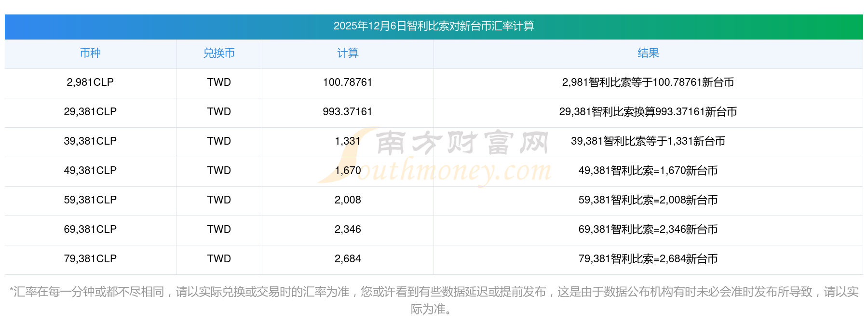Click TWD in the 2,981CLP row

[219, 82]
